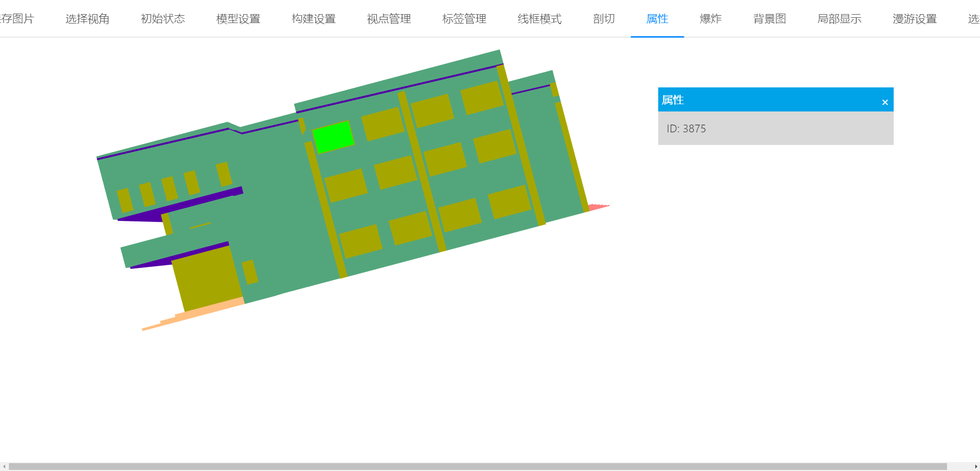This screenshot has width=980, height=471.
Task: 选中模型上高亮的绿色构件
Action: point(334,137)
